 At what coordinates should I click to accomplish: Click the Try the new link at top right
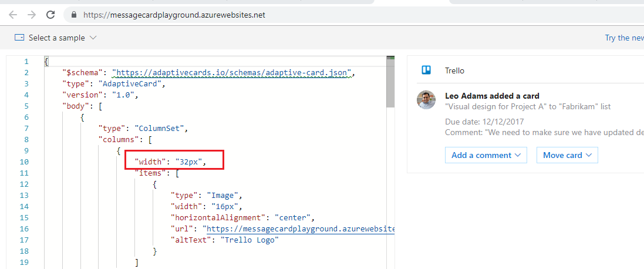click(x=624, y=38)
